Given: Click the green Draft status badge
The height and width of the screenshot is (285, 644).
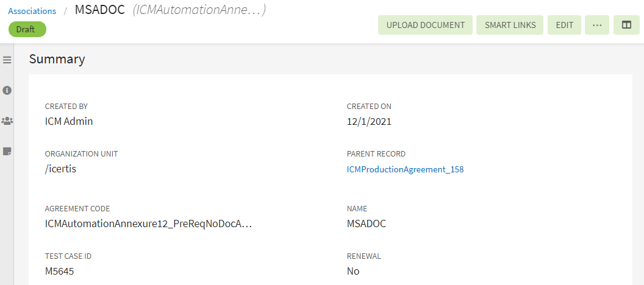Looking at the screenshot, I should pos(27,29).
